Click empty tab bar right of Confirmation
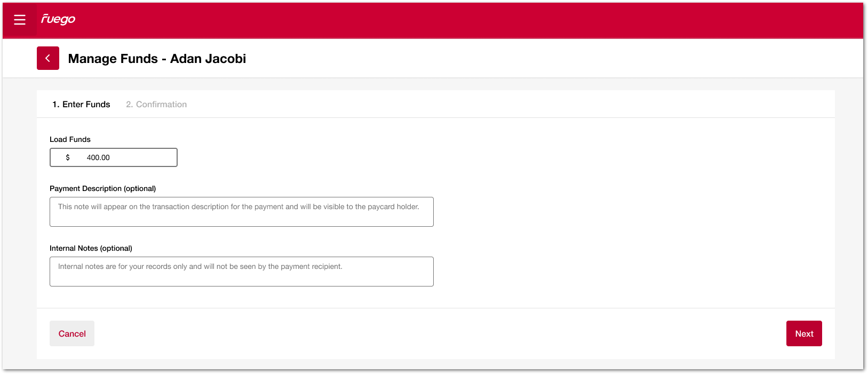The image size is (868, 374). pyautogui.click(x=480, y=105)
